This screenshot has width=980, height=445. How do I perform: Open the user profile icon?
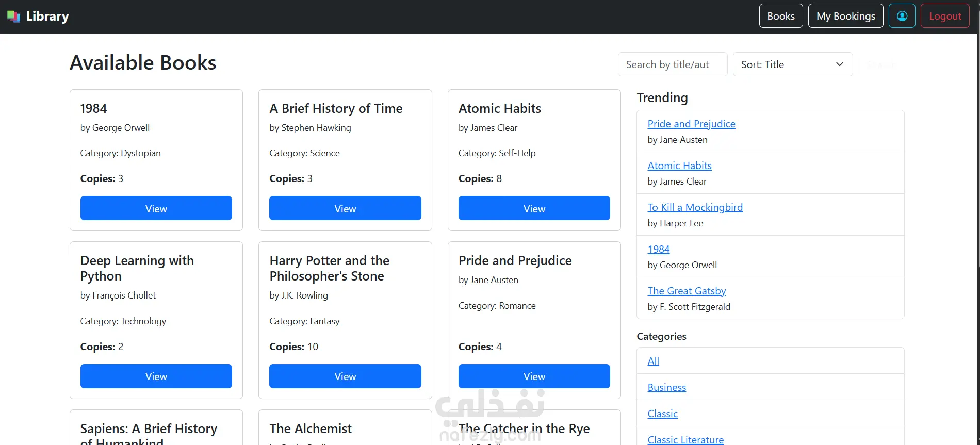click(x=902, y=16)
